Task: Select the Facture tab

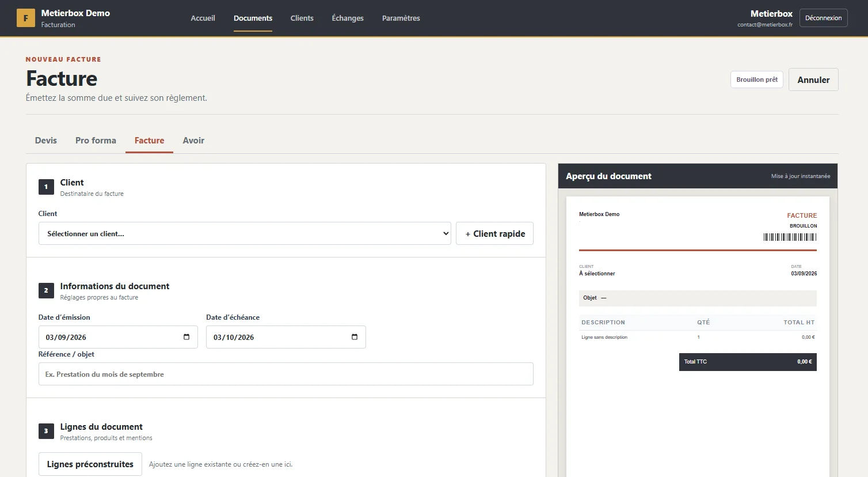Action: tap(149, 141)
